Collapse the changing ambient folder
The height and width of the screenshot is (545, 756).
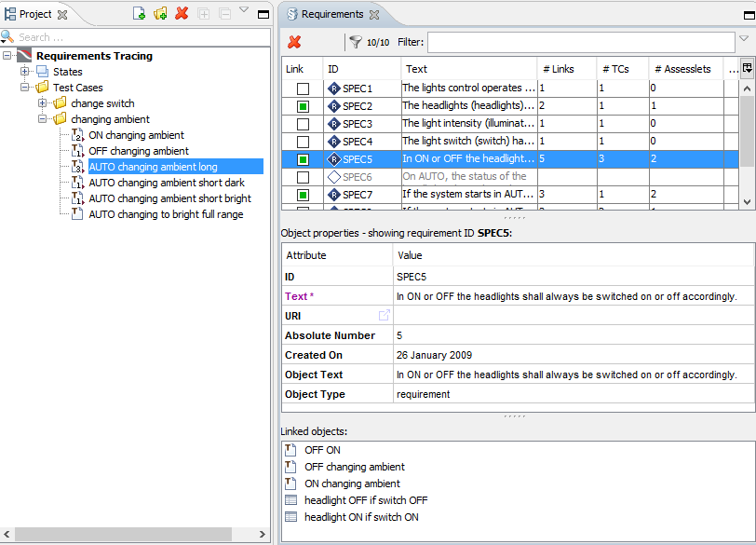[x=43, y=118]
